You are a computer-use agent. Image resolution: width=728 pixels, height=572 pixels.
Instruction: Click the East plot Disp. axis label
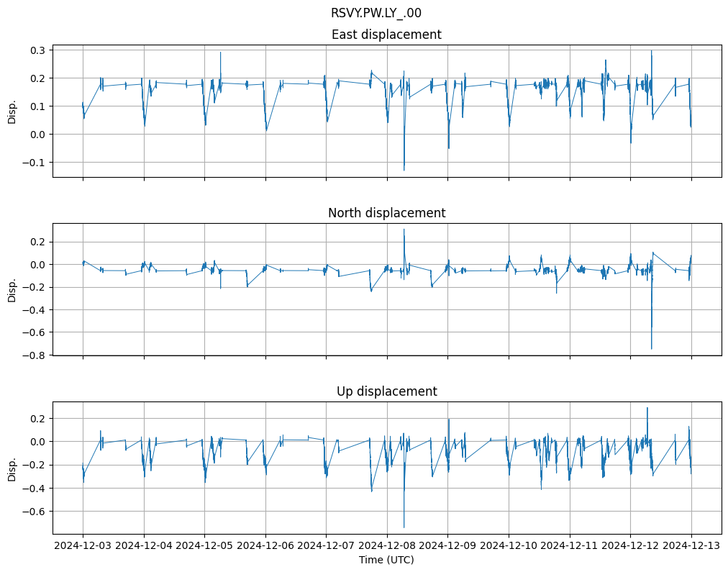(x=12, y=111)
